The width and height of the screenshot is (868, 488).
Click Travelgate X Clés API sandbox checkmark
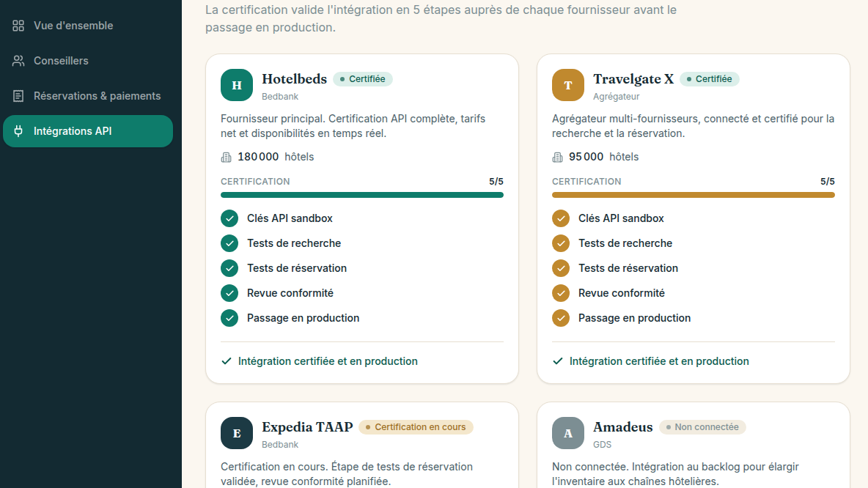pos(561,218)
